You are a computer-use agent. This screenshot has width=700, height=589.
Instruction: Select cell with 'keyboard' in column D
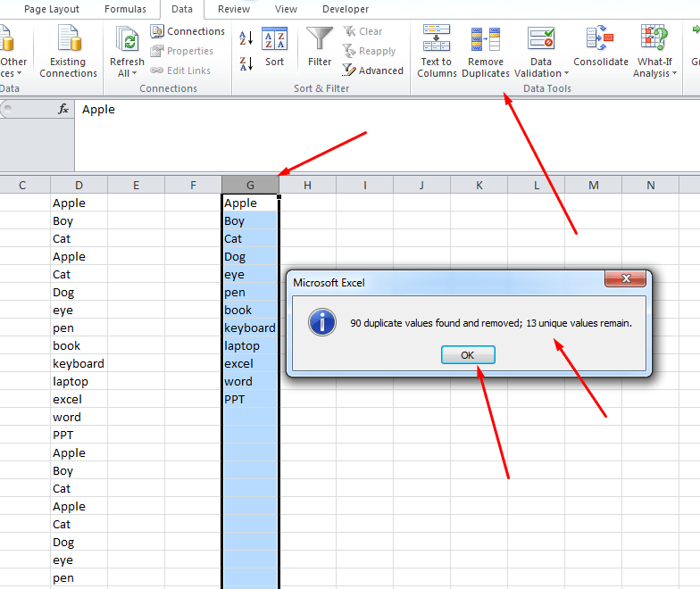[x=79, y=363]
